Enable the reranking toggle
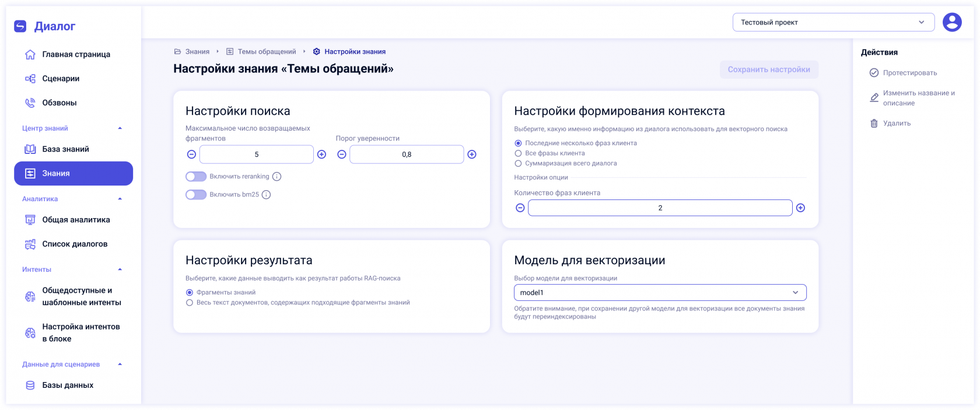The width and height of the screenshot is (980, 410). (x=196, y=177)
